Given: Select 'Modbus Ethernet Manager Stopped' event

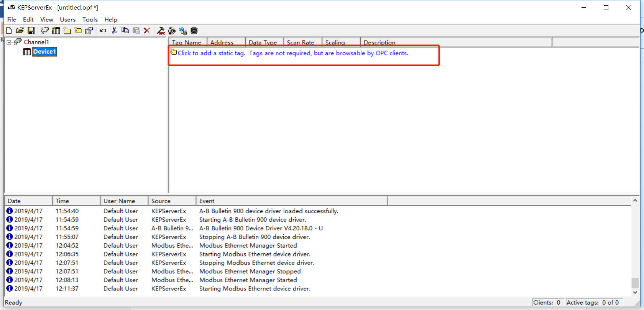Looking at the screenshot, I should coord(250,271).
